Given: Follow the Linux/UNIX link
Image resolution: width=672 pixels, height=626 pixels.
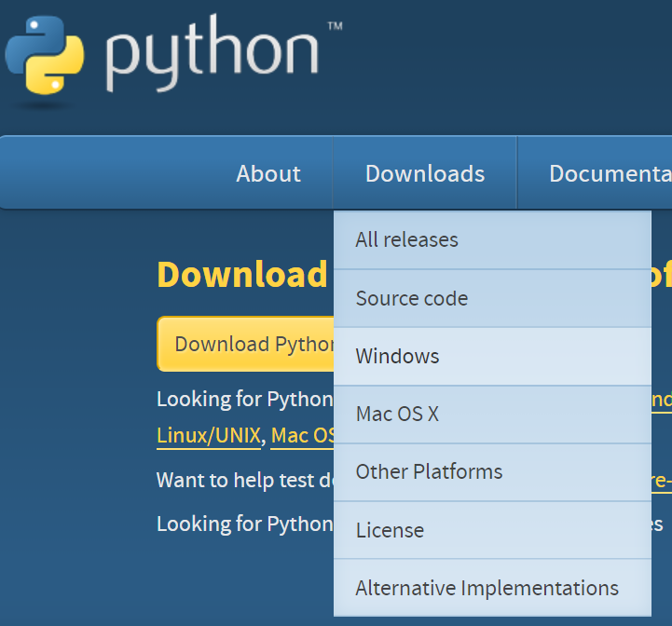Looking at the screenshot, I should tap(209, 436).
